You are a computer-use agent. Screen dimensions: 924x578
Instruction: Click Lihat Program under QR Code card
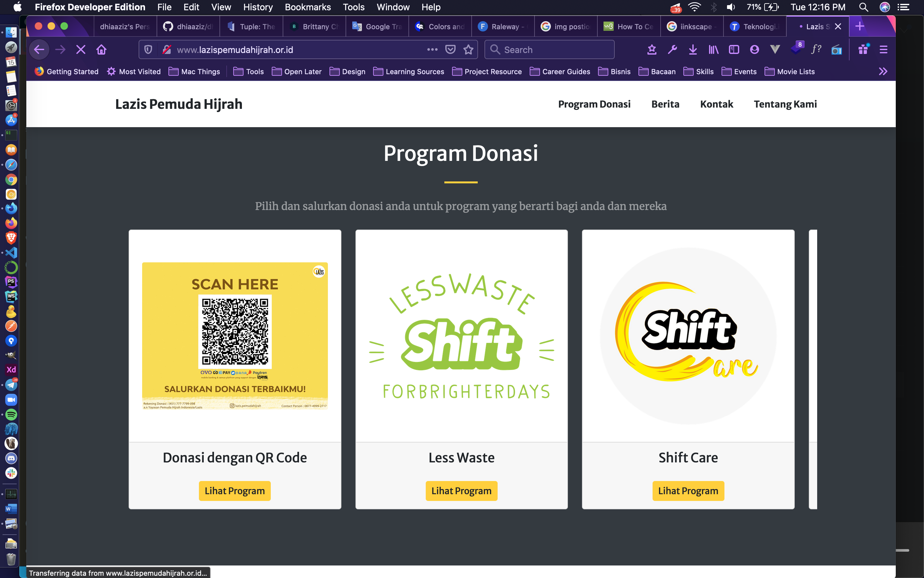[x=235, y=491]
